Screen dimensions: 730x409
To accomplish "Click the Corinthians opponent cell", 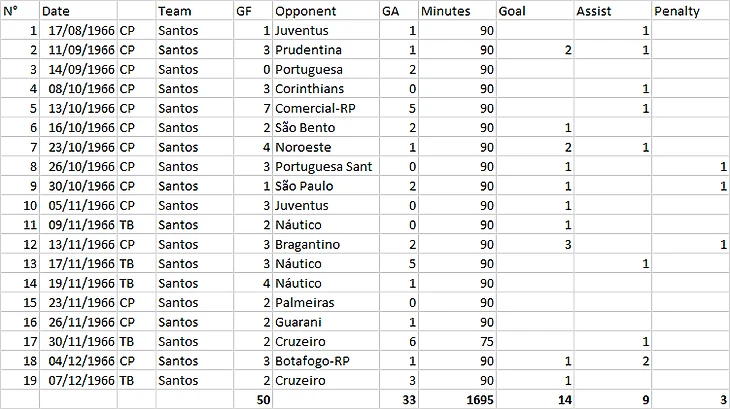I will (x=325, y=88).
